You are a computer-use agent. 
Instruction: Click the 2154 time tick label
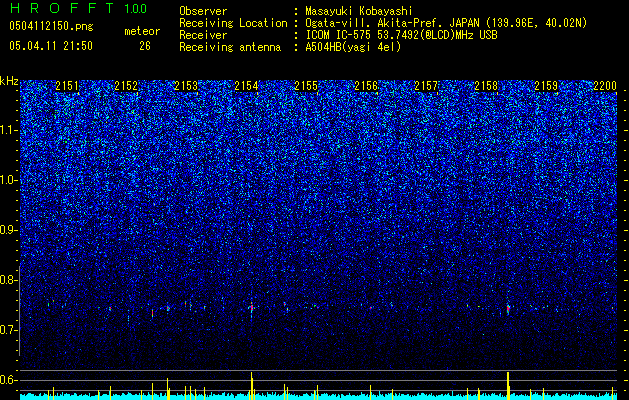pos(246,86)
